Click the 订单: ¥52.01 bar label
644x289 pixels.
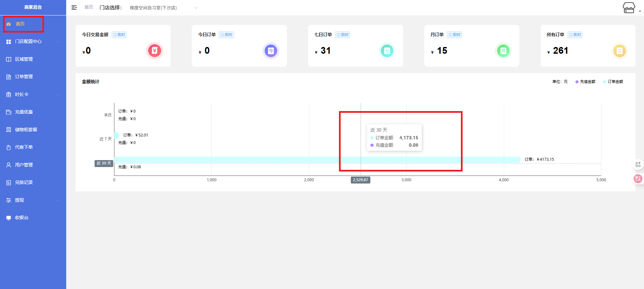135,135
